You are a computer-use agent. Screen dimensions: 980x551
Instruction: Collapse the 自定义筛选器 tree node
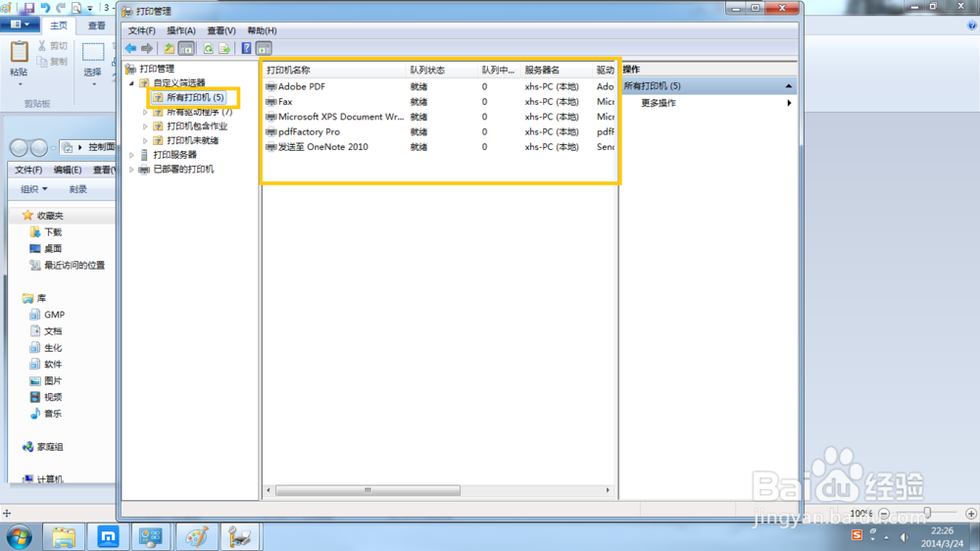pyautogui.click(x=132, y=82)
